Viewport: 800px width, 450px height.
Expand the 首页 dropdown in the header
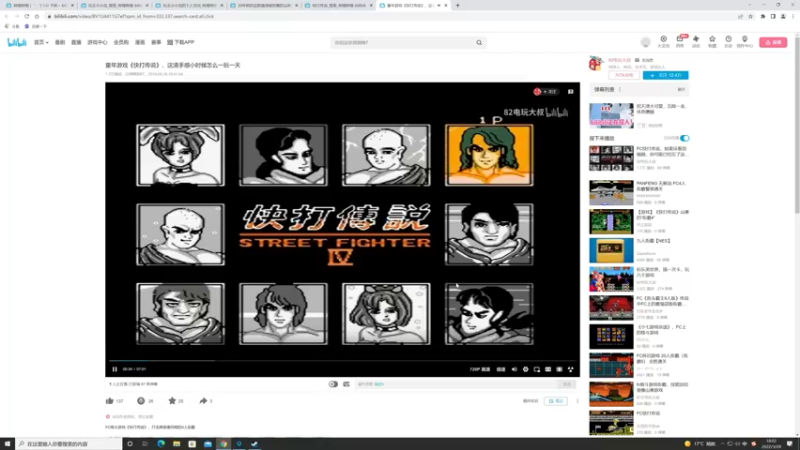click(41, 42)
